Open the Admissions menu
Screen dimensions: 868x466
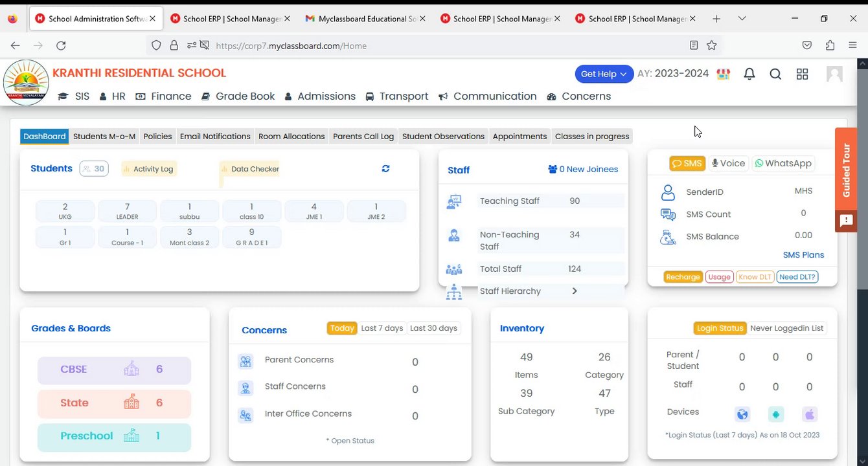[x=320, y=96]
